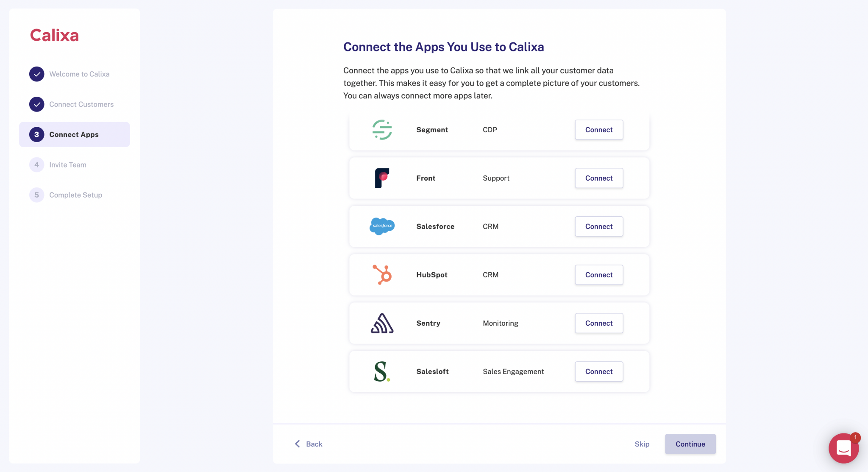Click the Segment CDP icon
The height and width of the screenshot is (472, 868).
(381, 129)
